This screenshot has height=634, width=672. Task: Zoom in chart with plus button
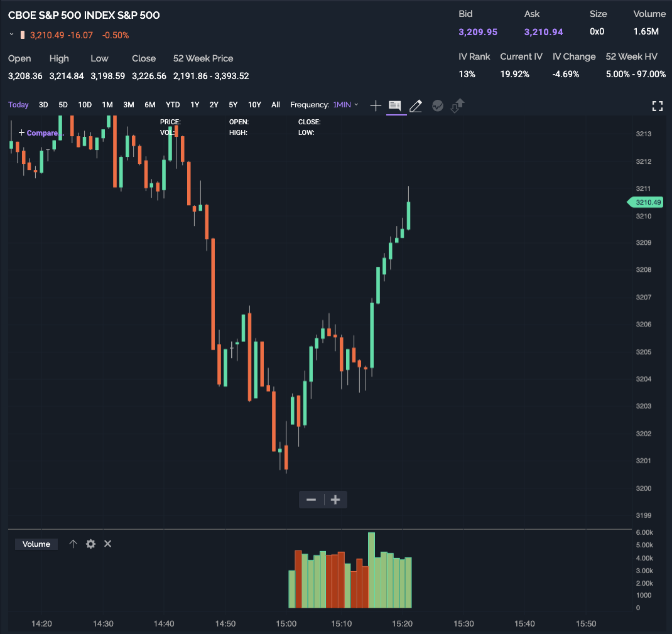pos(335,500)
